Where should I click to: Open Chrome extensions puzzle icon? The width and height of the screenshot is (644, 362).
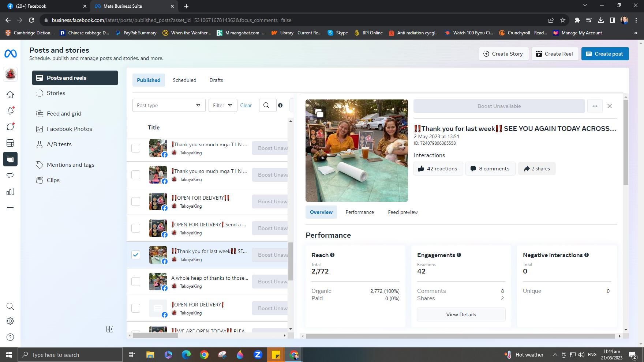point(577,20)
